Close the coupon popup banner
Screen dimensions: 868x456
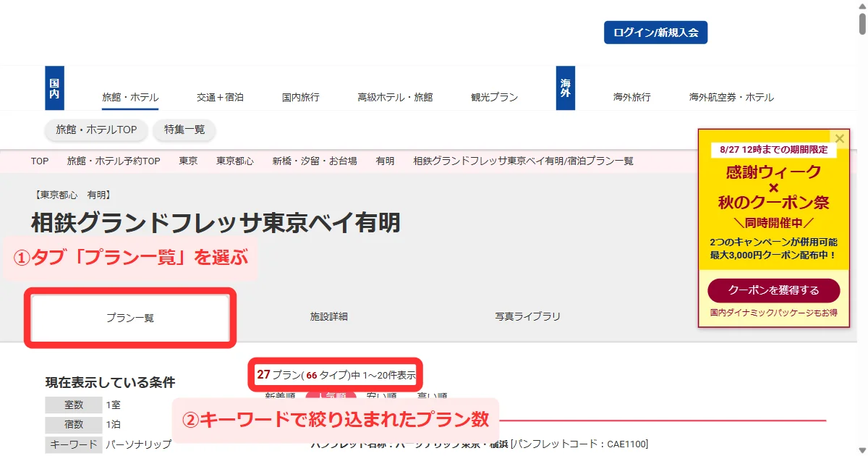point(840,138)
